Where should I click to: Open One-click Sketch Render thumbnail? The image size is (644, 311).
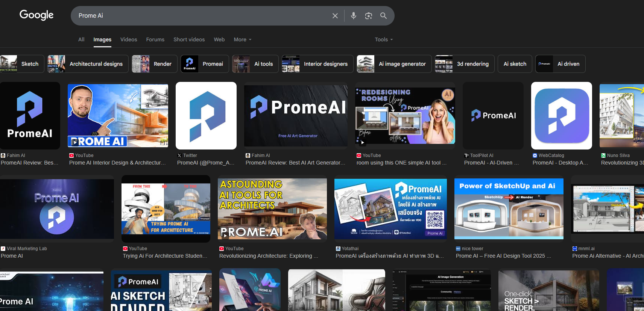pyautogui.click(x=549, y=291)
